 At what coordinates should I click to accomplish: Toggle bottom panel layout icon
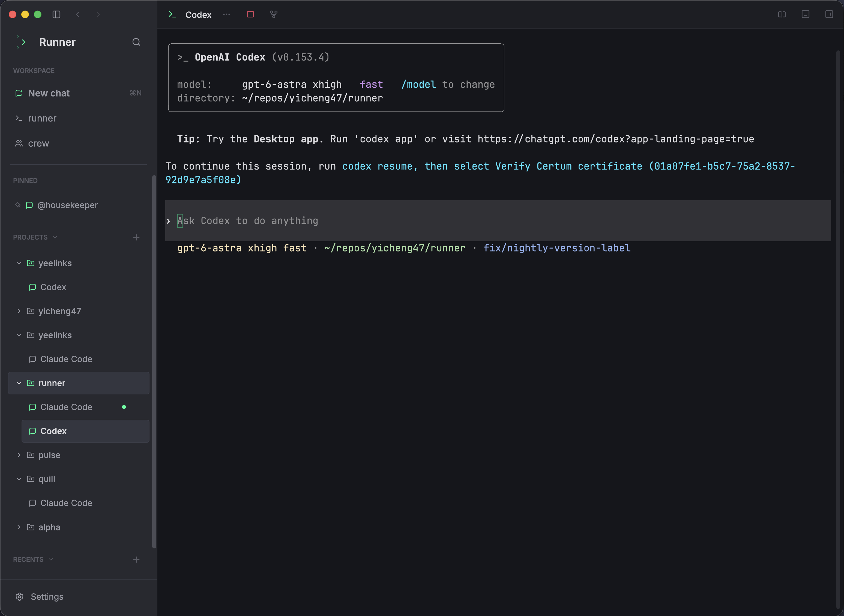tap(805, 14)
